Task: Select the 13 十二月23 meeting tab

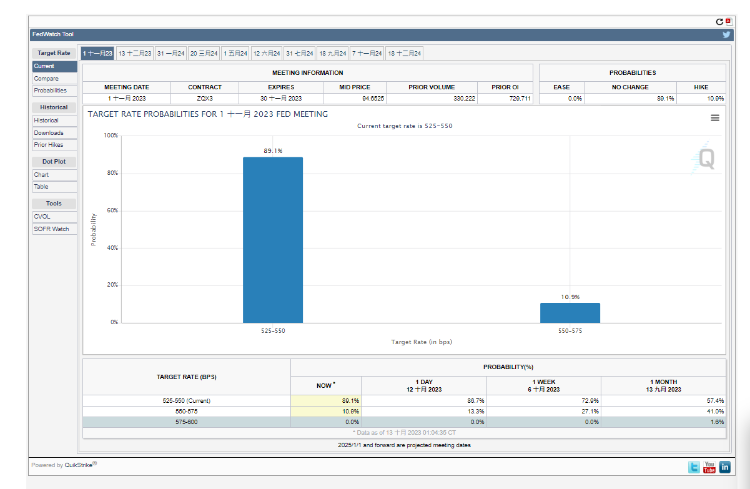Action: coord(135,53)
